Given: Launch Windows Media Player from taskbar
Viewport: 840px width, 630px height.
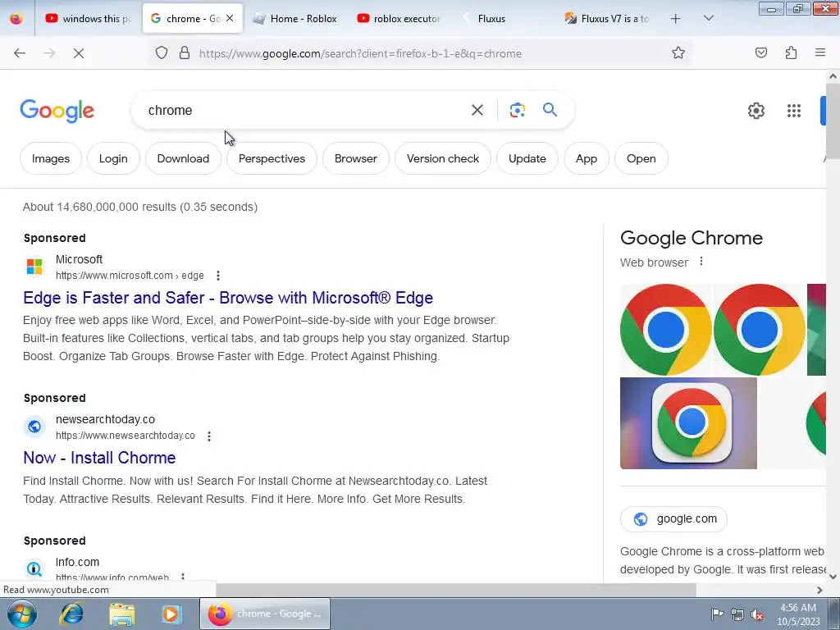Looking at the screenshot, I should point(172,614).
